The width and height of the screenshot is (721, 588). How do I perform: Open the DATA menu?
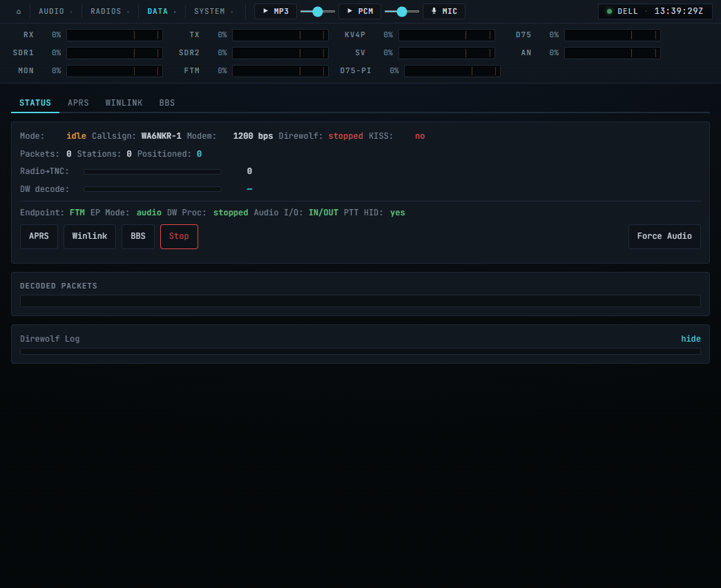tap(162, 12)
